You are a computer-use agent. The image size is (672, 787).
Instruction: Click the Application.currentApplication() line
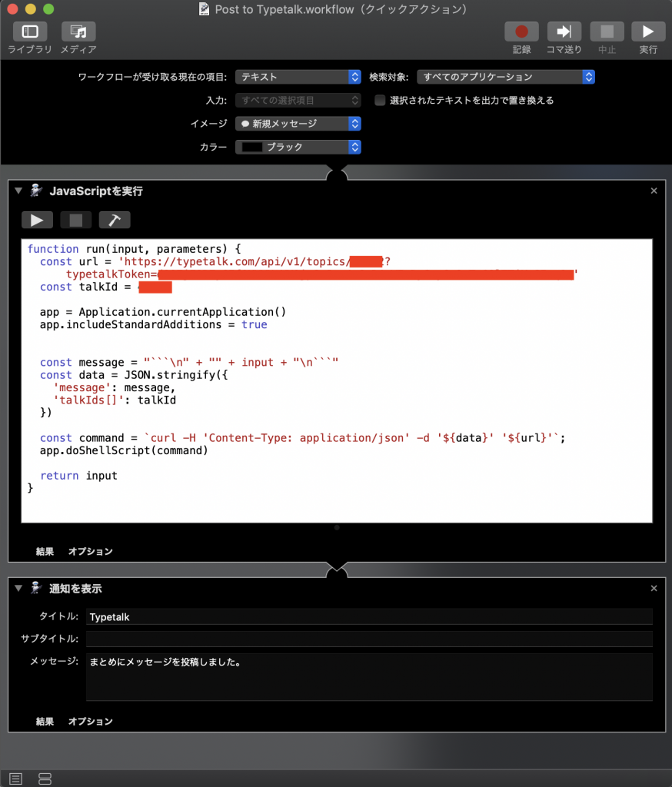pos(163,312)
